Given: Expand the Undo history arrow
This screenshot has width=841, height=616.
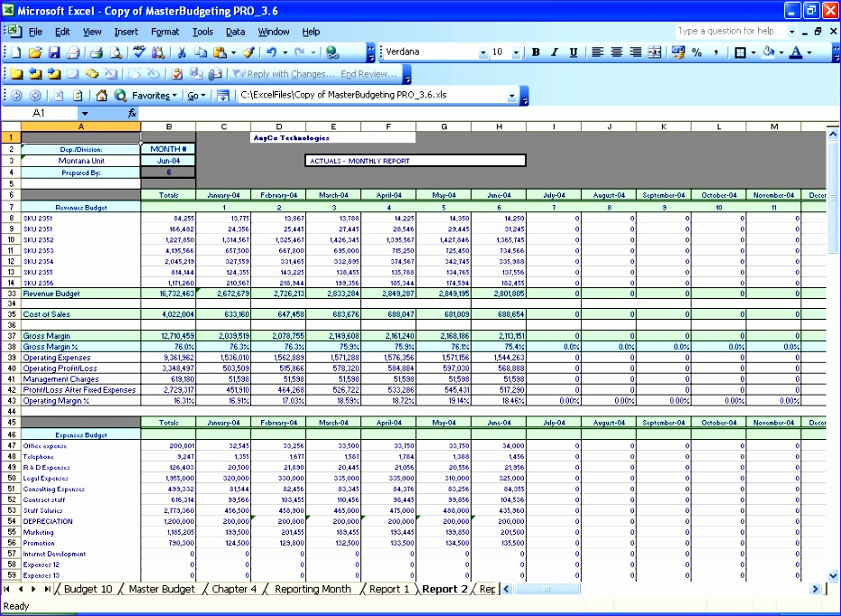Looking at the screenshot, I should 285,52.
